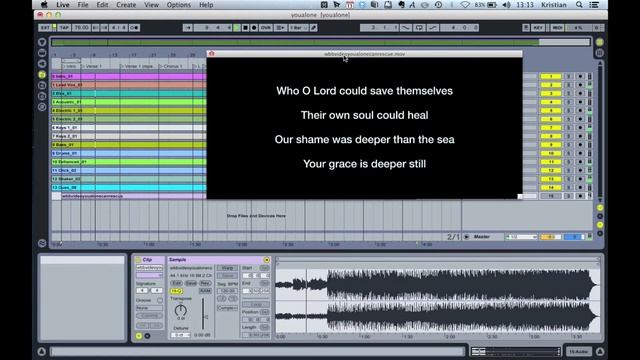Double original tempo with *2 button
The image size is (640, 360).
point(233,299)
